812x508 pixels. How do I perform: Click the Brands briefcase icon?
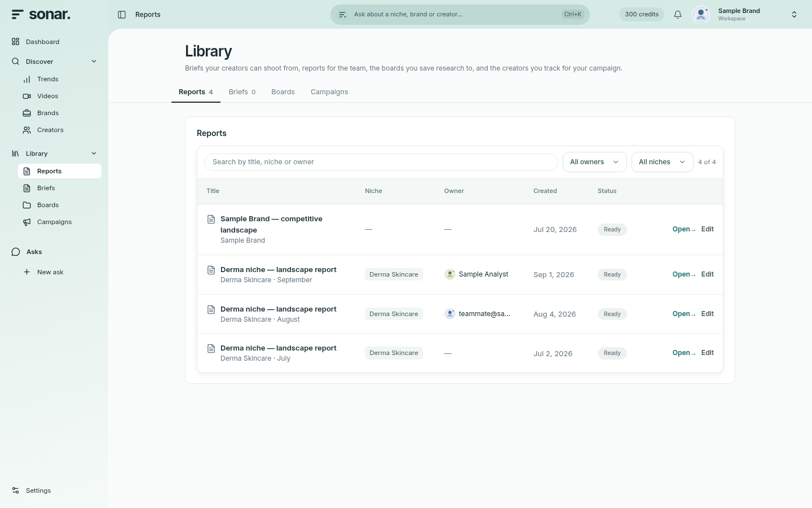pyautogui.click(x=27, y=113)
